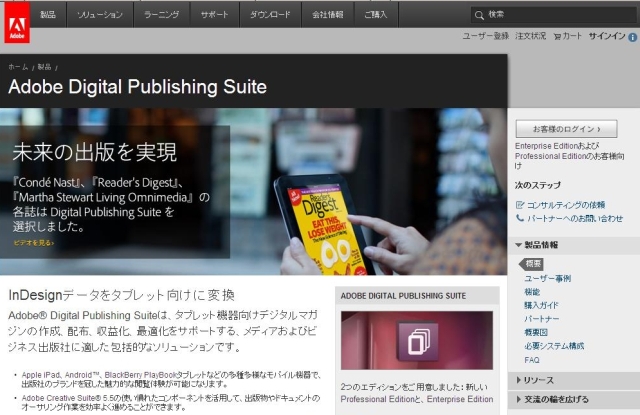Click the サインイン link
The height and width of the screenshot is (415, 640).
click(607, 36)
